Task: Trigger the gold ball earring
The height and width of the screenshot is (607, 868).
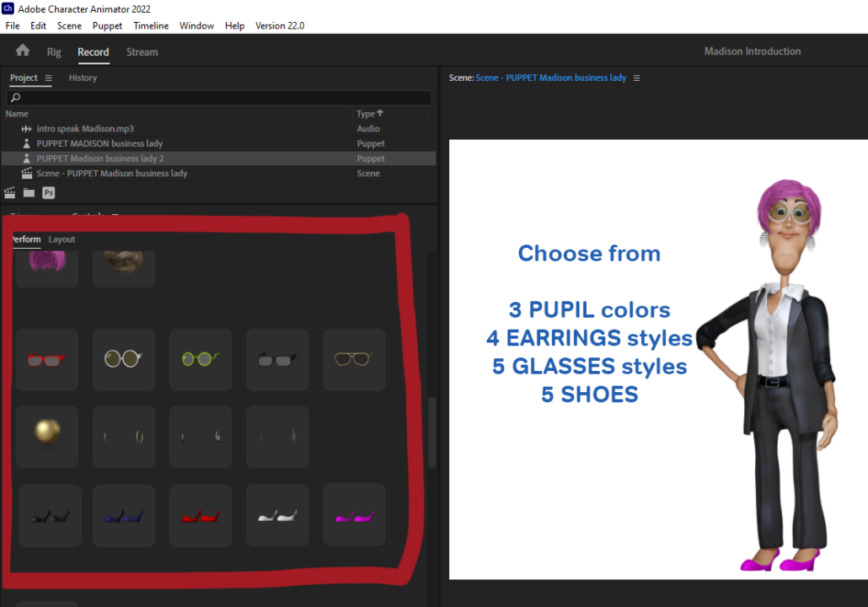Action: (47, 437)
